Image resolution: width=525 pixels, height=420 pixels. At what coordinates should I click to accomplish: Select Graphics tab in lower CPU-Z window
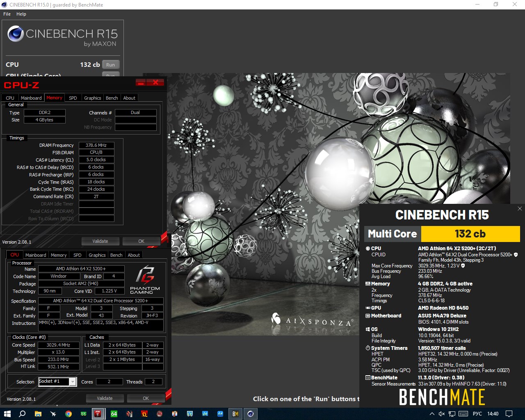pos(97,255)
